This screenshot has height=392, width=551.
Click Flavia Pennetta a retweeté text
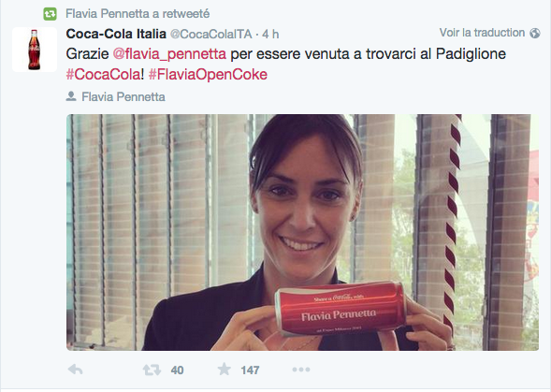click(138, 14)
